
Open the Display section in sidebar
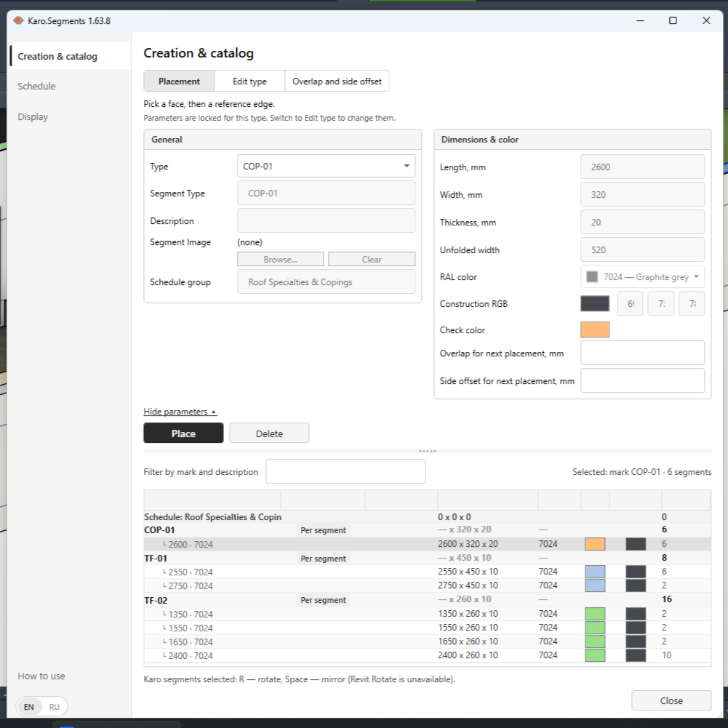coord(33,116)
